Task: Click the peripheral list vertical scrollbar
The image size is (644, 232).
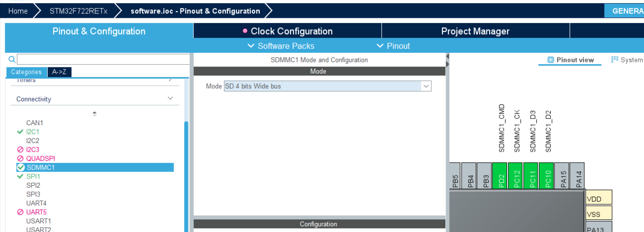Action: (186, 176)
